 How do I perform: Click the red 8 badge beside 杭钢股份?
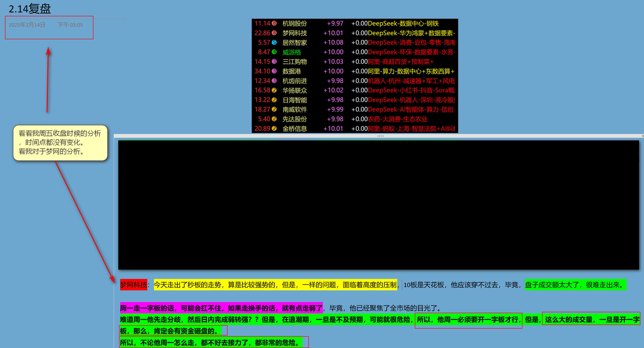click(274, 23)
